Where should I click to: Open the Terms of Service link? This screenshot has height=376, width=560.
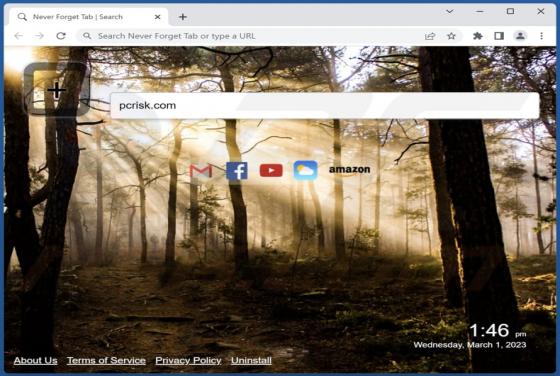pos(106,361)
